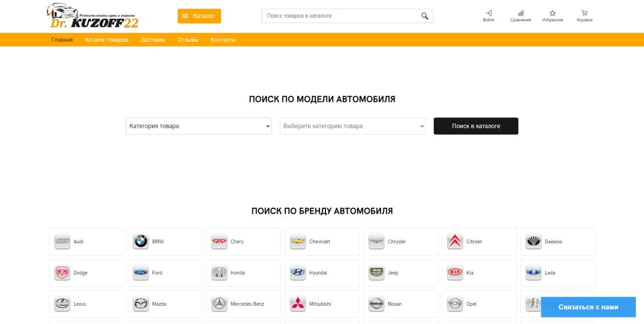644x324 pixels.
Task: Select the Audi brand logo
Action: coord(62,241)
